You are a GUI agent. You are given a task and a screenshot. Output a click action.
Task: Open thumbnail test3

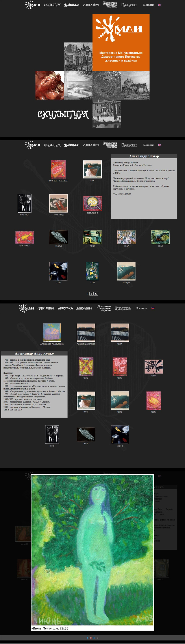tap(120, 367)
